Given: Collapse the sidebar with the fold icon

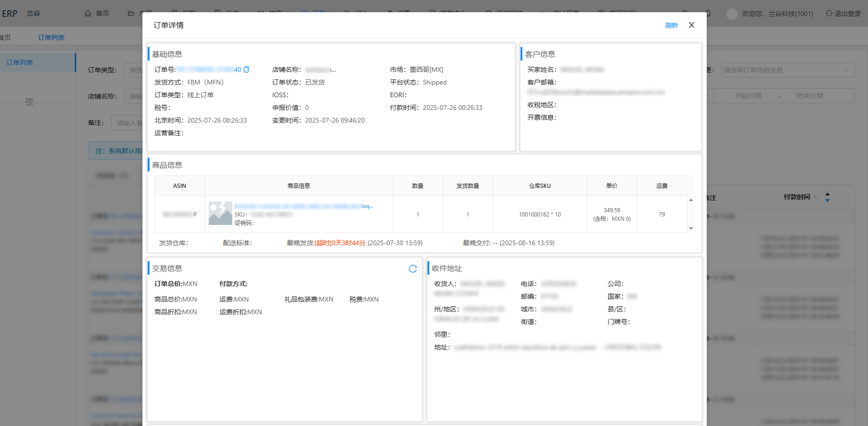Looking at the screenshot, I should (x=29, y=102).
